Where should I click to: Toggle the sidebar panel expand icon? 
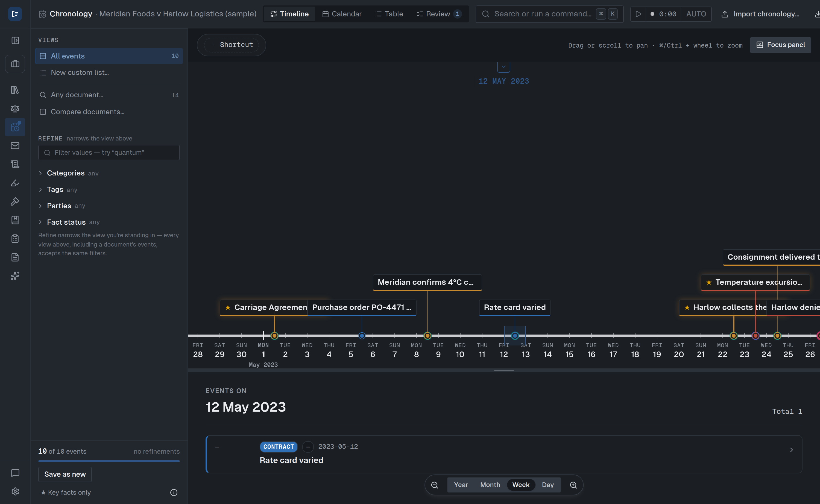coord(15,40)
